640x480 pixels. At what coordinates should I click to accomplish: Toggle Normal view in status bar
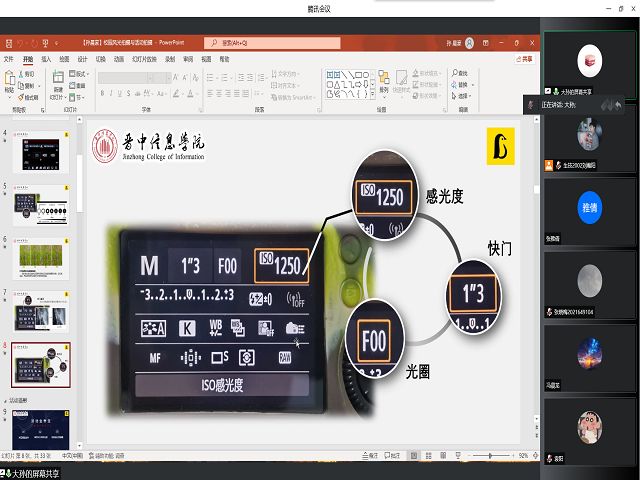pos(414,456)
